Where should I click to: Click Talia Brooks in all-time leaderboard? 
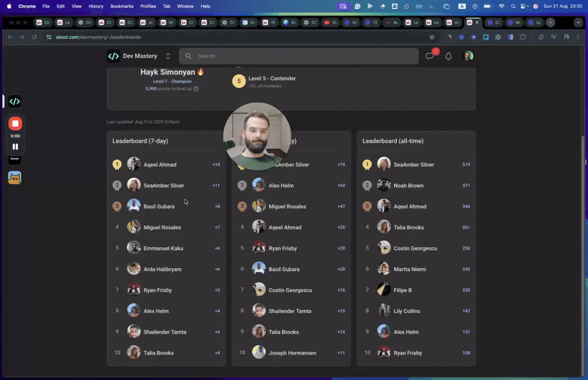408,227
